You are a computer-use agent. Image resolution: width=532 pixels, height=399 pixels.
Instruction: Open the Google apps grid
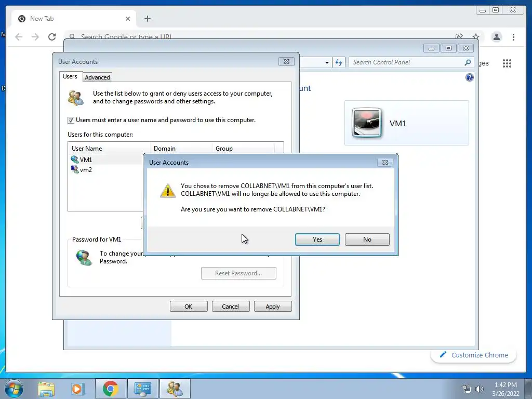507,63
